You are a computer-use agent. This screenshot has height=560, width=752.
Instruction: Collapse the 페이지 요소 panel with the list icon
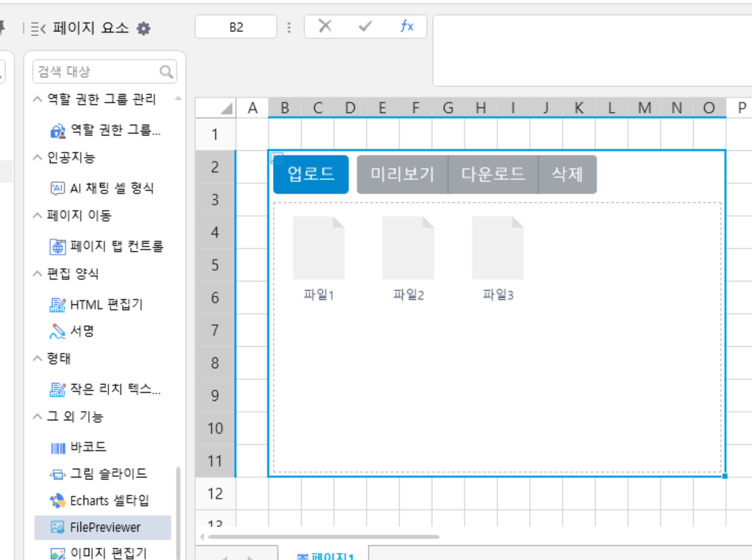click(38, 29)
